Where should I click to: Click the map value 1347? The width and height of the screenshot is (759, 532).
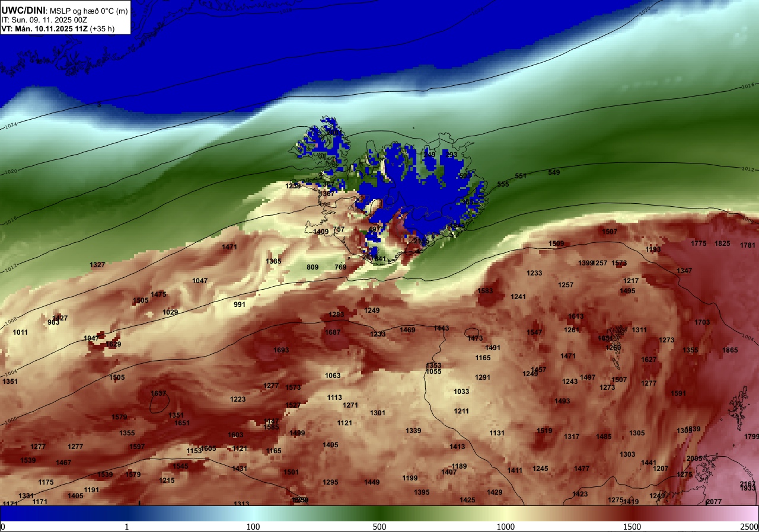pos(684,271)
